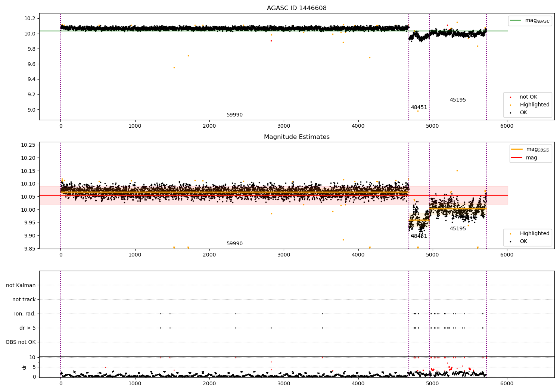Click the "6000" x-axis tick of the bottom plot
This screenshot has height=392, width=560.
point(507,383)
